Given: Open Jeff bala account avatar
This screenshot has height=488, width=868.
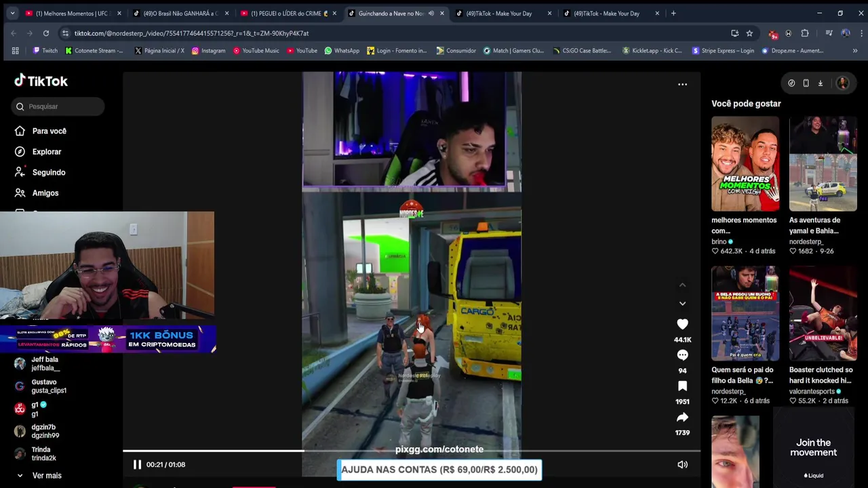Looking at the screenshot, I should (20, 363).
